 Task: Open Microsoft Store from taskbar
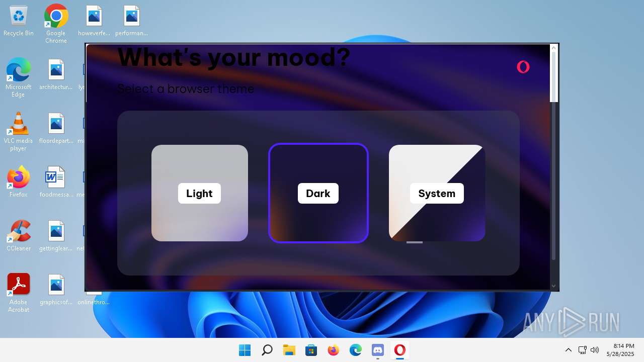click(x=311, y=350)
